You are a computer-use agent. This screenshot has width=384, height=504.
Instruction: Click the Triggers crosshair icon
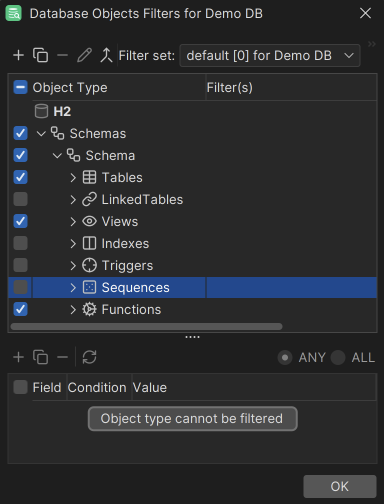89,265
